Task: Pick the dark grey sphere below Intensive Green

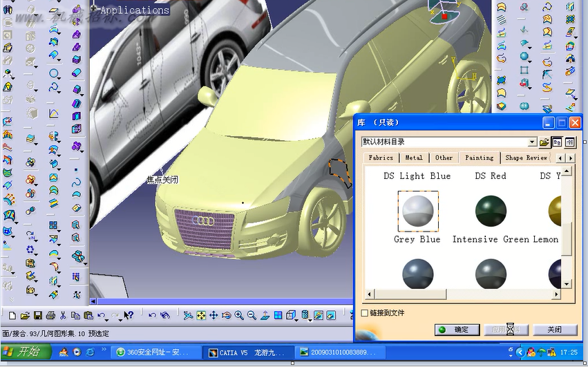Action: (491, 274)
